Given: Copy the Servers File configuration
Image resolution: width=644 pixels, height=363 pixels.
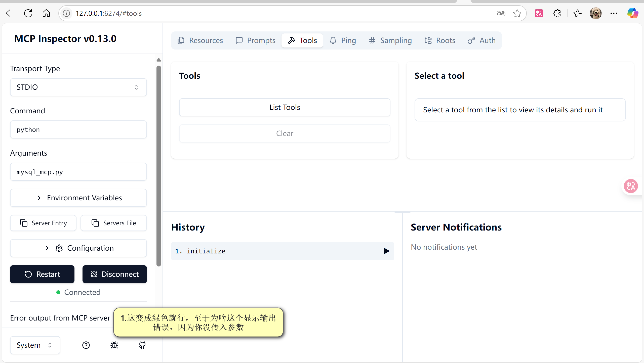Looking at the screenshot, I should pos(114,223).
